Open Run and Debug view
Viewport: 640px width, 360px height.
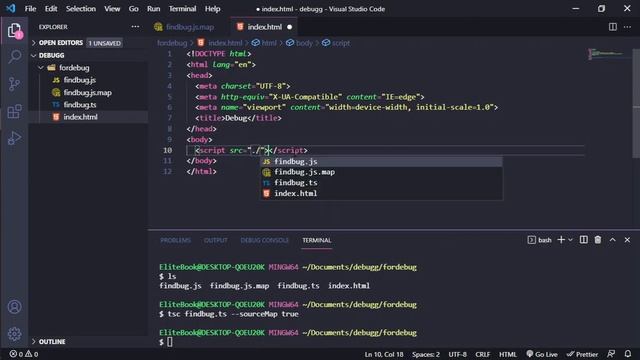pos(14,138)
